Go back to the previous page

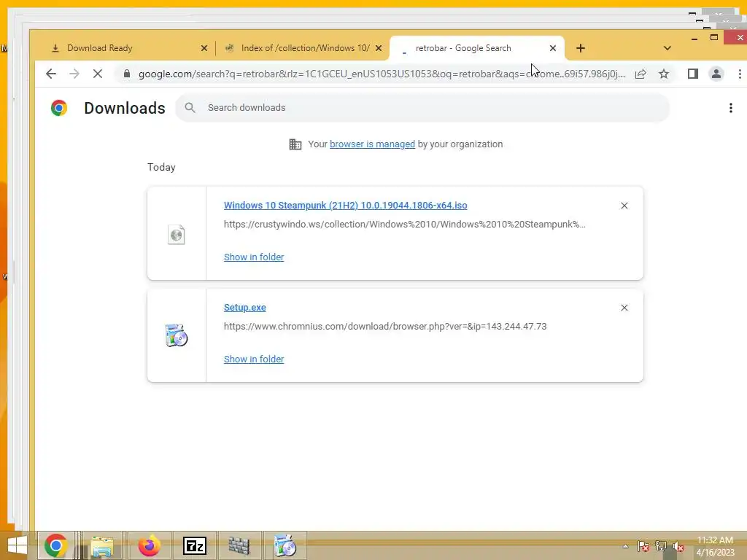point(51,74)
